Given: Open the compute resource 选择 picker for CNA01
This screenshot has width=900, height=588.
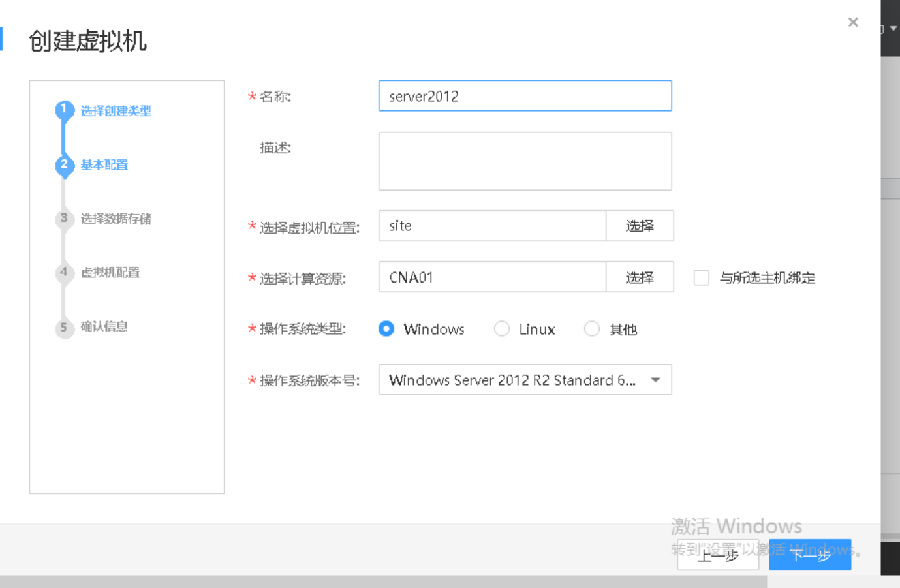Looking at the screenshot, I should [x=640, y=277].
